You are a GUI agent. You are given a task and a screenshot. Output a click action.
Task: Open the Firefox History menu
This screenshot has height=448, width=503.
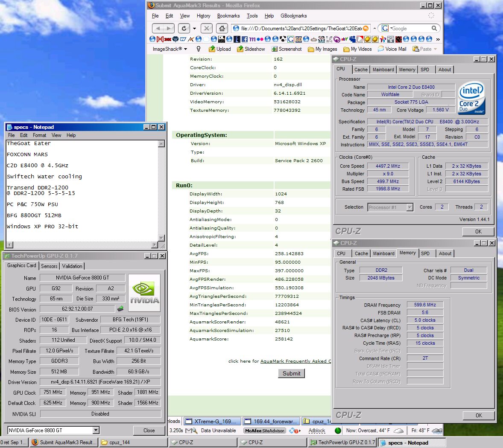(x=203, y=16)
